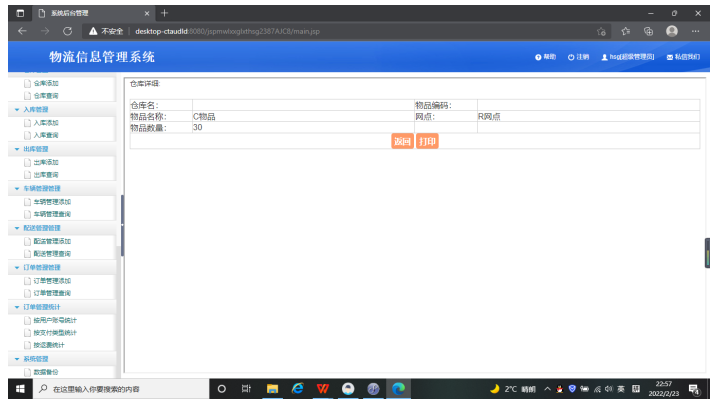Click the address bar URL

point(227,31)
